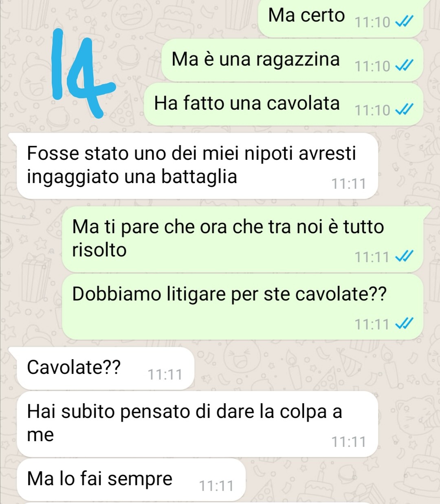This screenshot has width=440, height=504.
Task: Click read ticks under 'Dobbiamo litigare' message
Action: click(405, 324)
